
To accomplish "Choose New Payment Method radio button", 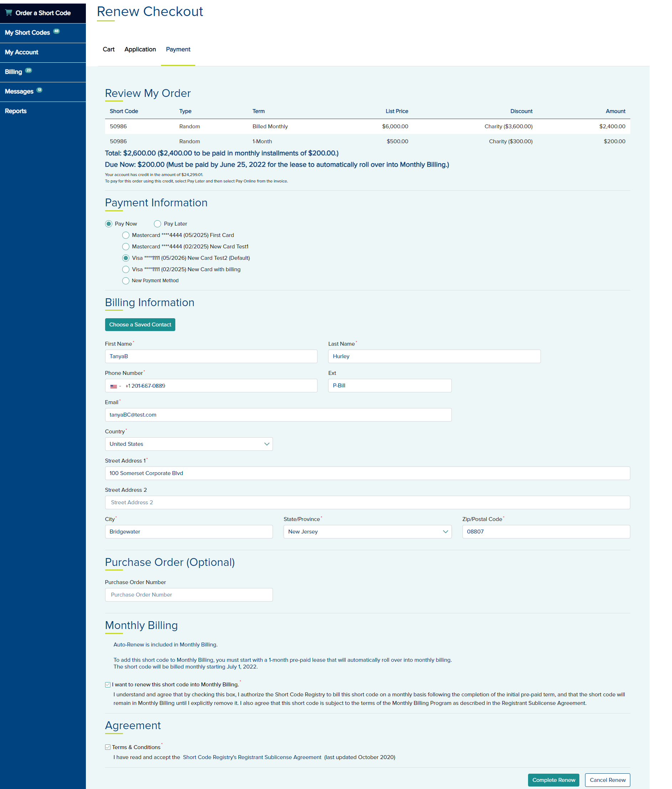I will pyautogui.click(x=126, y=281).
